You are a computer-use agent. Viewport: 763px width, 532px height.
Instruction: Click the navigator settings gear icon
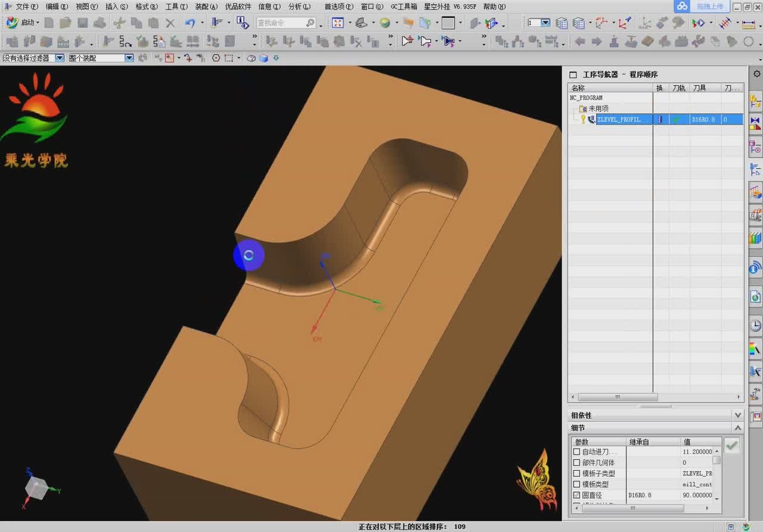(756, 74)
